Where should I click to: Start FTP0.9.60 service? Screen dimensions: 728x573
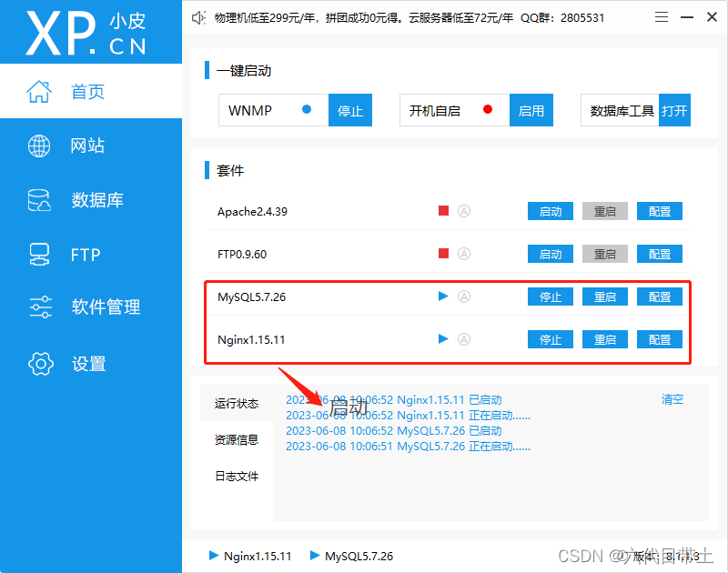(x=551, y=254)
